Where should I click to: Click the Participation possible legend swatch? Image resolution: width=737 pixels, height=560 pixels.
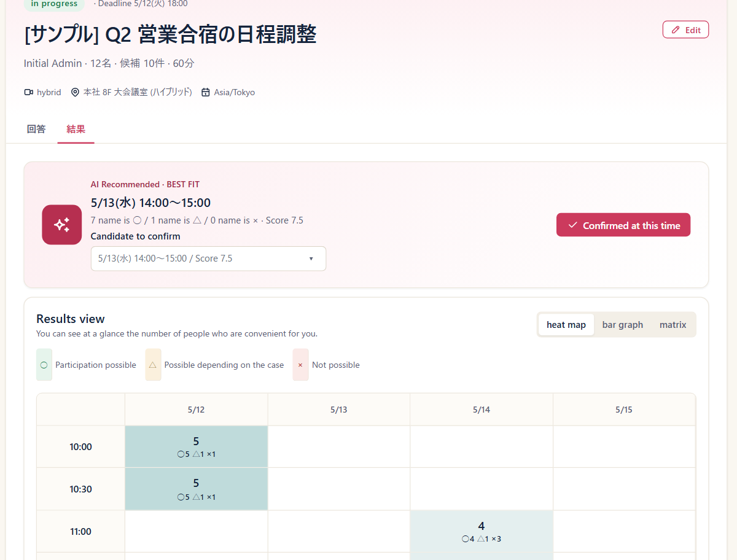point(44,365)
